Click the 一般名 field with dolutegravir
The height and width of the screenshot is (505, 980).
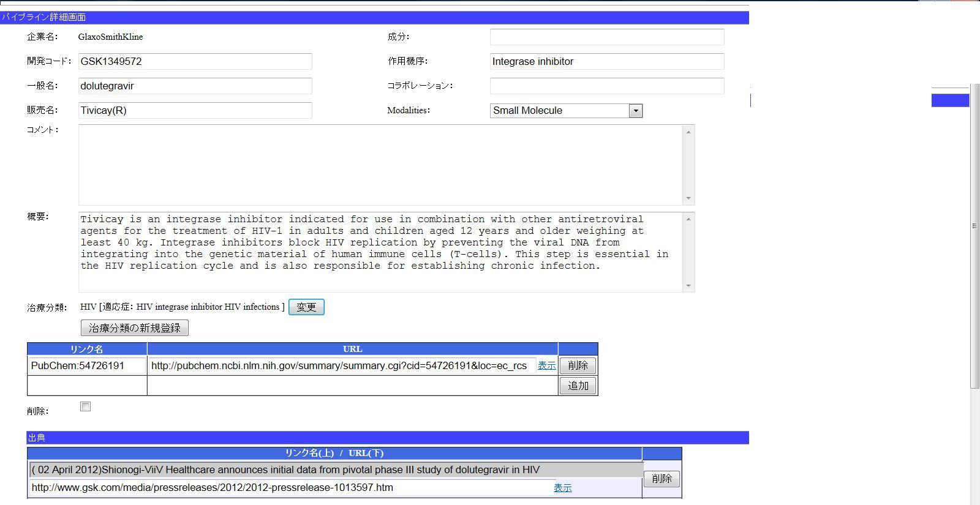(195, 86)
